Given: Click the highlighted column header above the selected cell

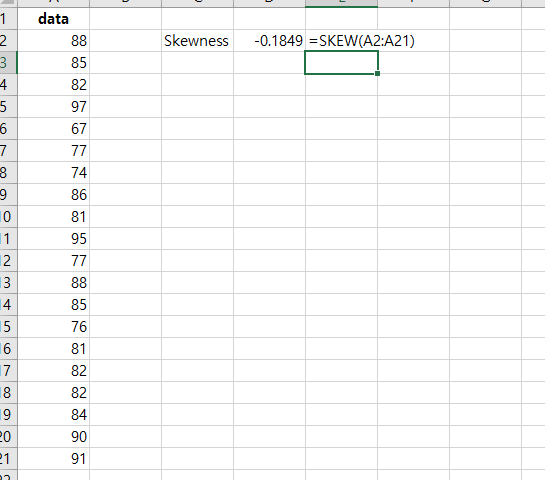Looking at the screenshot, I should [x=341, y=3].
